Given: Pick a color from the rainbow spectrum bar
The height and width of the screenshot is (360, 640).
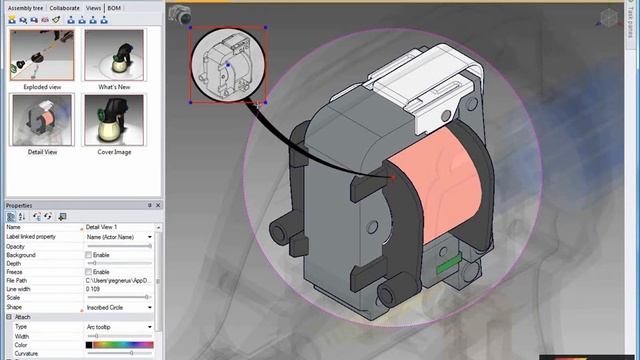Looking at the screenshot, I should point(123,345).
